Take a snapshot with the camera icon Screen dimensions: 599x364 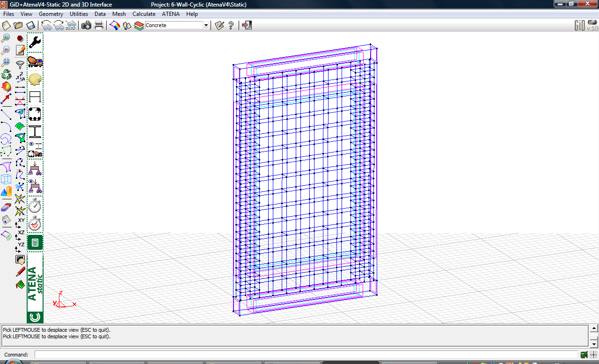coord(87,25)
